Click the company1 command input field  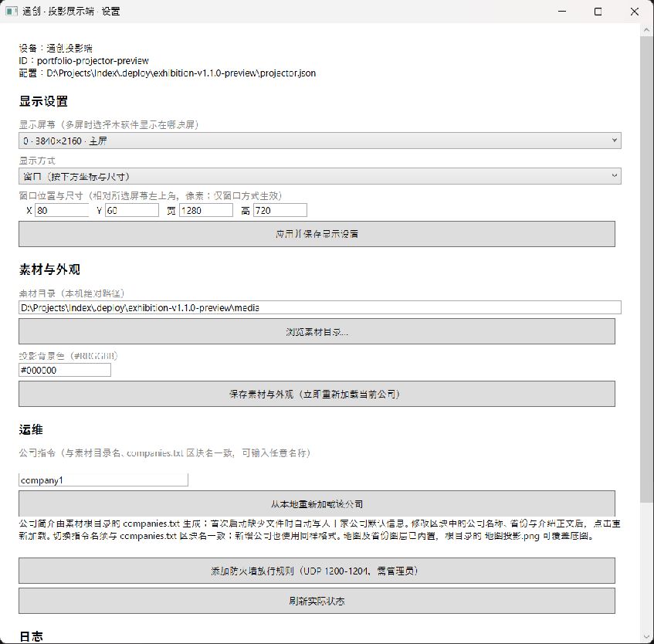[103, 480]
